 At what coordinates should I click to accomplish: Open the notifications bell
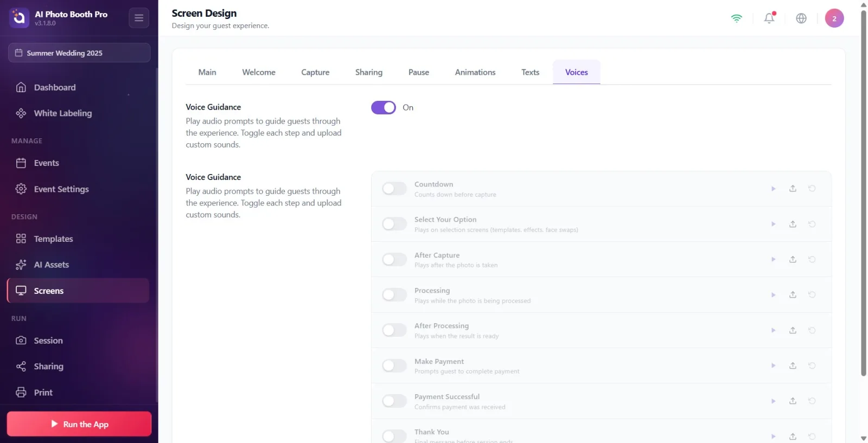tap(769, 18)
